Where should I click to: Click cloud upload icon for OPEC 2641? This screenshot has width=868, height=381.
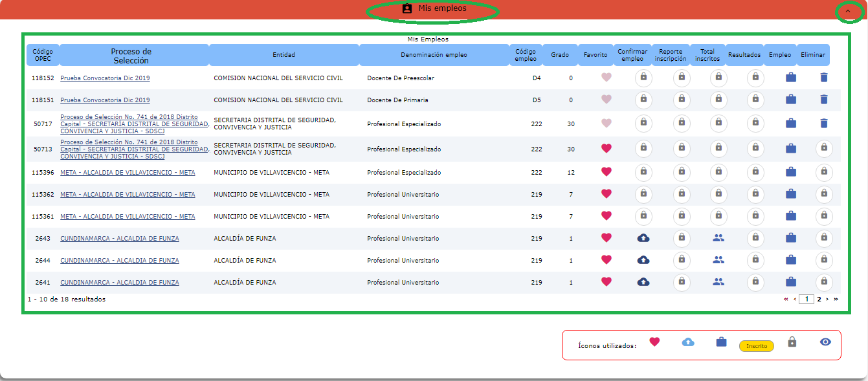(643, 282)
